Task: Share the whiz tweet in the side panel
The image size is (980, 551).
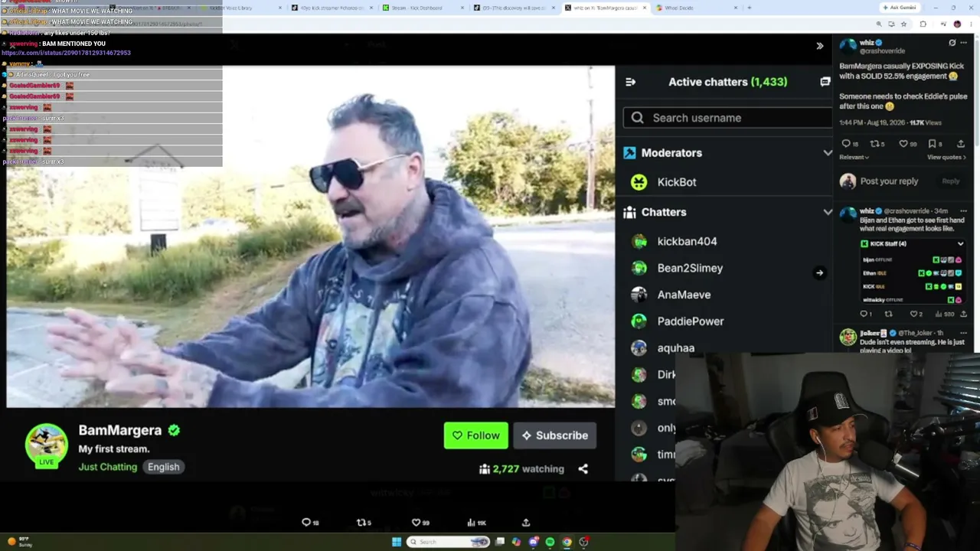Action: 961,144
